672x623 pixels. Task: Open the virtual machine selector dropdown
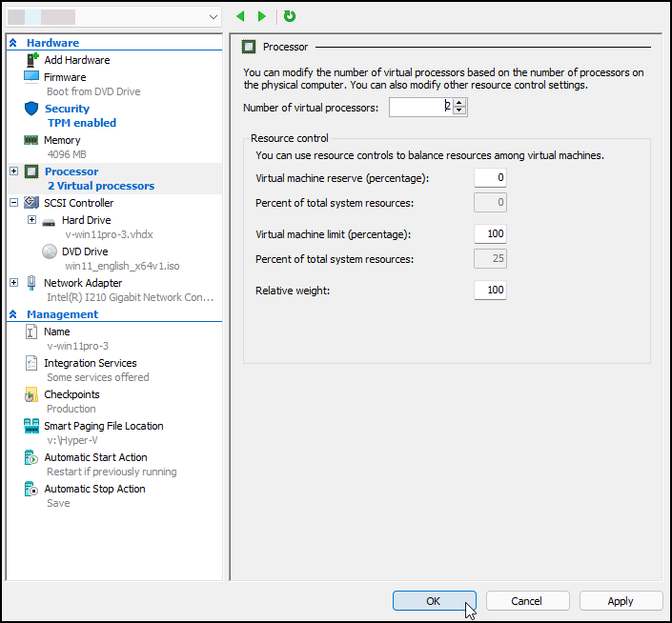coord(213,17)
